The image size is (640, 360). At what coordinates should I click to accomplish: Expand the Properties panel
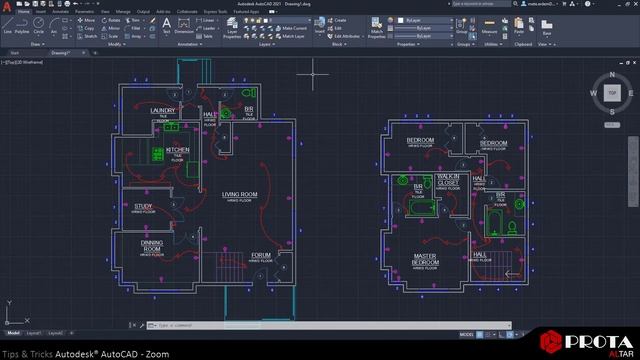coord(408,44)
